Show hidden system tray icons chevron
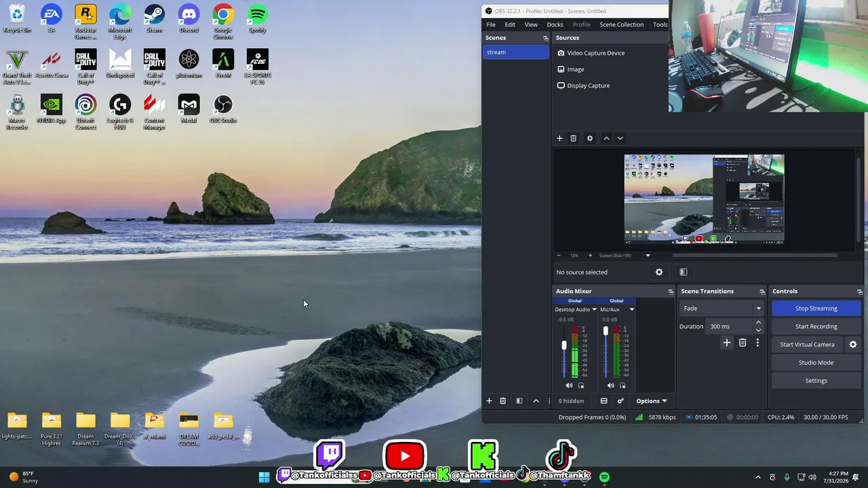 (x=758, y=477)
